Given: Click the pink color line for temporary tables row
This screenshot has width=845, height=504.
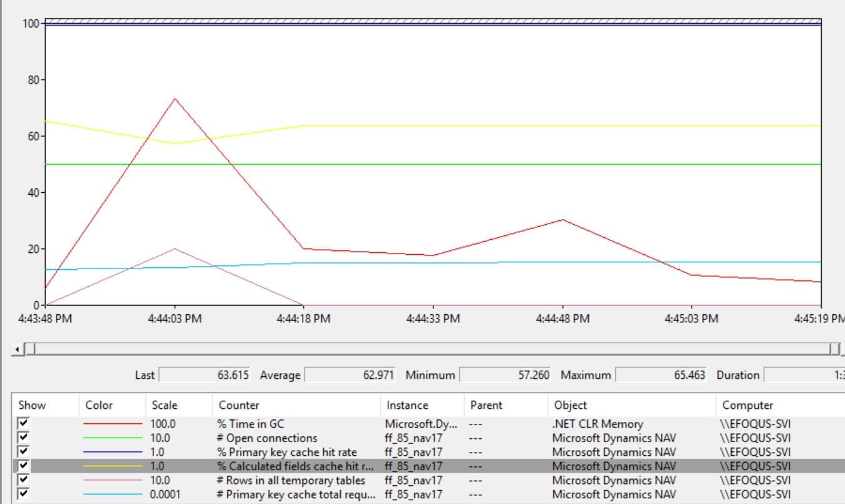Looking at the screenshot, I should pos(113,481).
